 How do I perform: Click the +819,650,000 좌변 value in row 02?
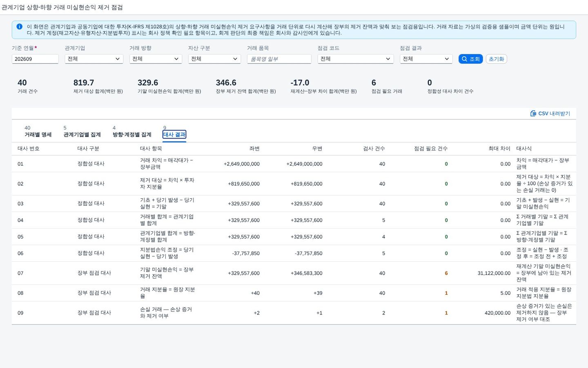click(244, 184)
